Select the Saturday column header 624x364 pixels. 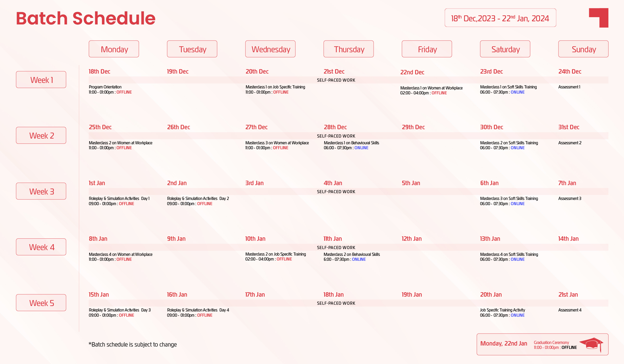coord(505,49)
